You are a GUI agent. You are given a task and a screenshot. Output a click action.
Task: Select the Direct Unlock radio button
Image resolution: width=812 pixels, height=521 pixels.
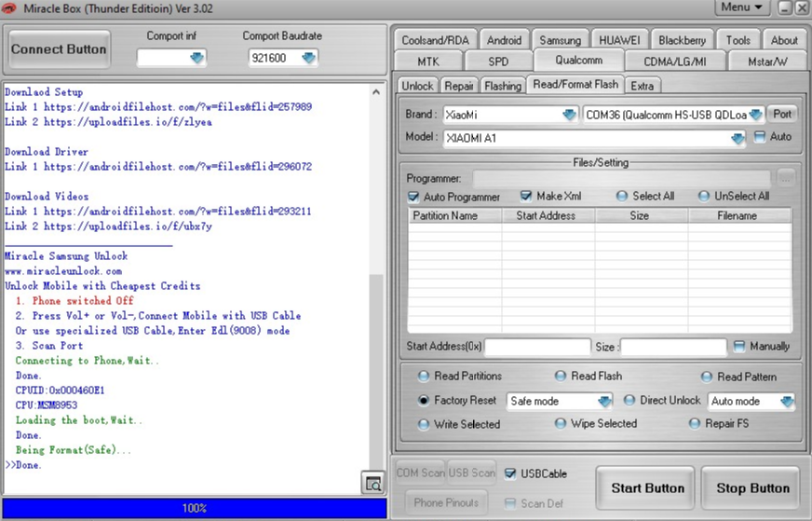(629, 400)
